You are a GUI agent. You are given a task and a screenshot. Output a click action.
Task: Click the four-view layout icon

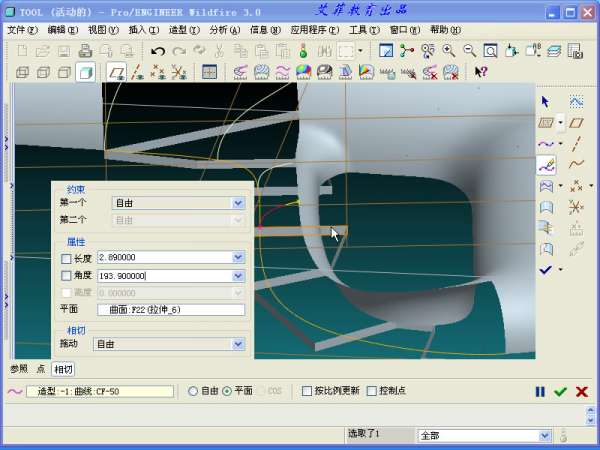click(209, 72)
